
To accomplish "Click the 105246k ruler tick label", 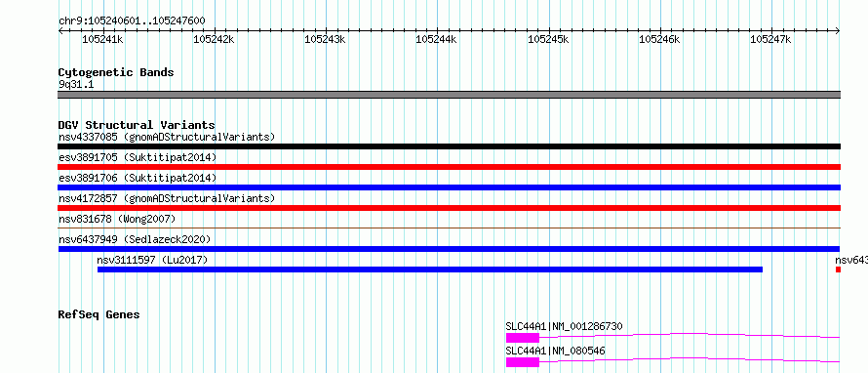I will click(x=659, y=39).
